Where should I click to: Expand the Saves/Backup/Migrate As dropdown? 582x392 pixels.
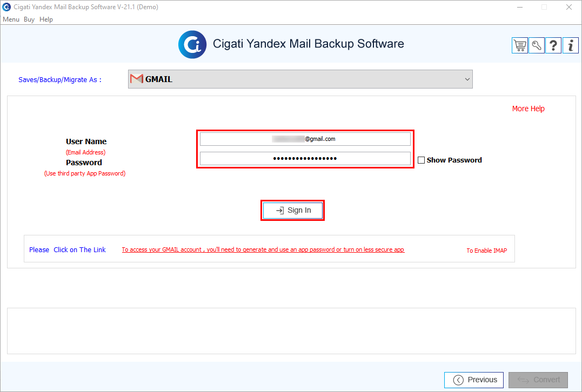(x=300, y=79)
